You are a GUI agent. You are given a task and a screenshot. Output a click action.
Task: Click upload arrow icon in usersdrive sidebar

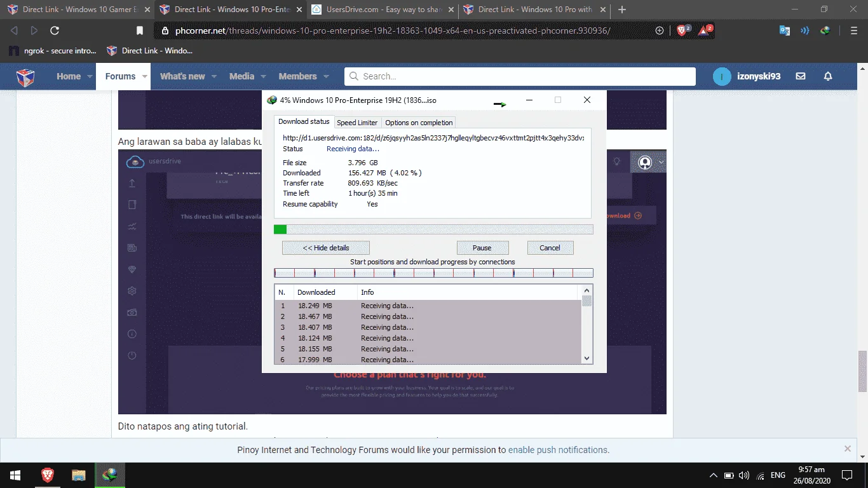(132, 184)
